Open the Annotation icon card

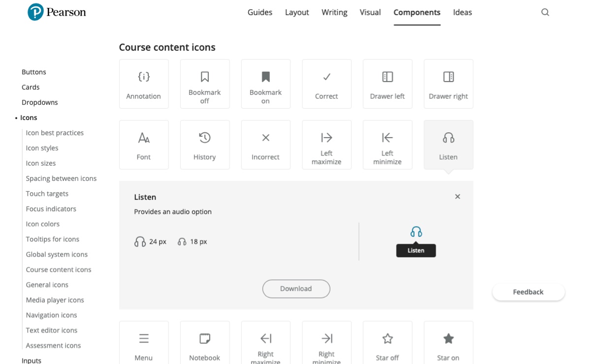[144, 84]
